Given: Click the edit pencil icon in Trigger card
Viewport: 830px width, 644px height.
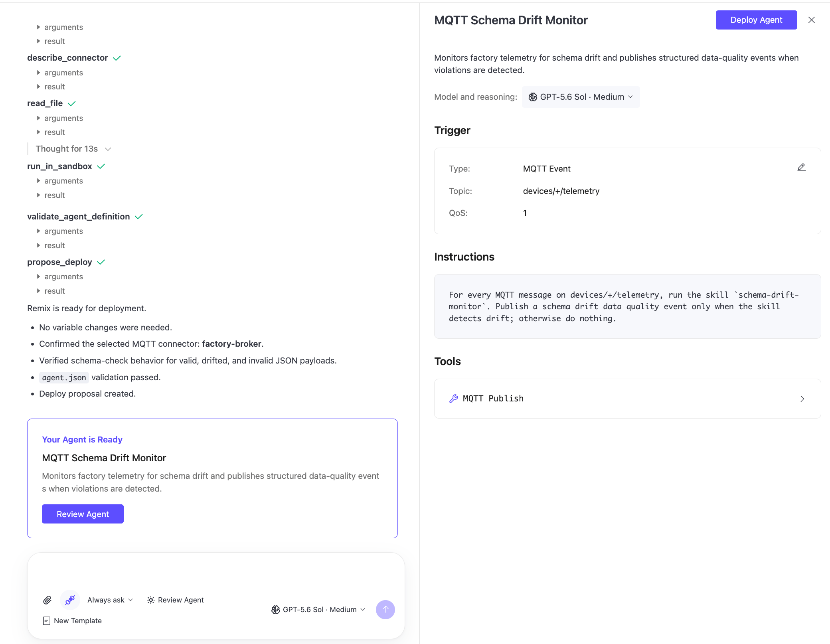Looking at the screenshot, I should 801,168.
